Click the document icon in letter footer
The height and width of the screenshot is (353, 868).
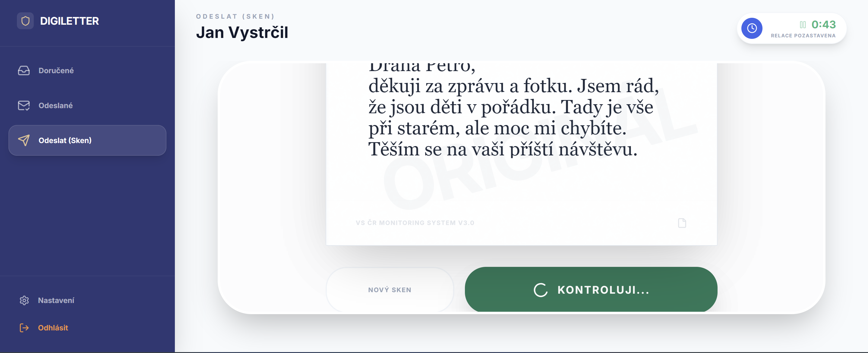[x=682, y=223]
